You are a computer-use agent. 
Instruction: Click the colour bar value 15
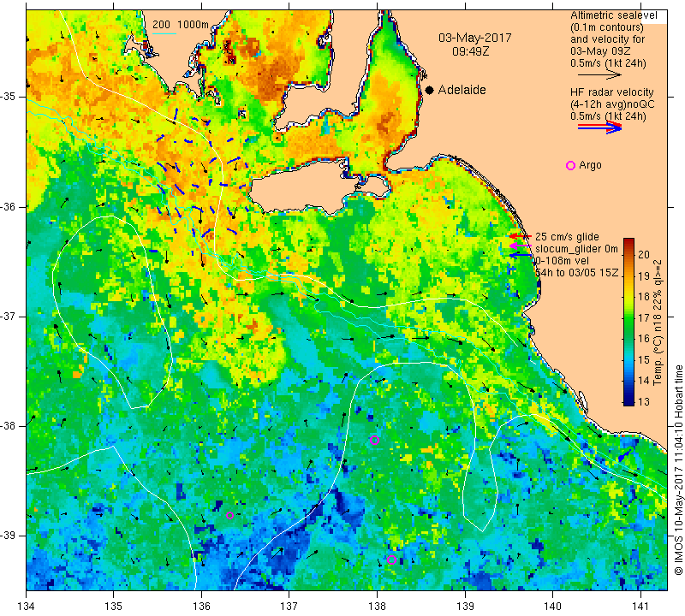click(644, 359)
